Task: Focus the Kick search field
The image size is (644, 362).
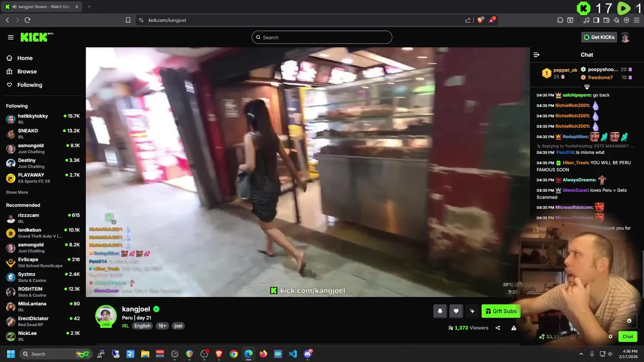Action: click(322, 37)
